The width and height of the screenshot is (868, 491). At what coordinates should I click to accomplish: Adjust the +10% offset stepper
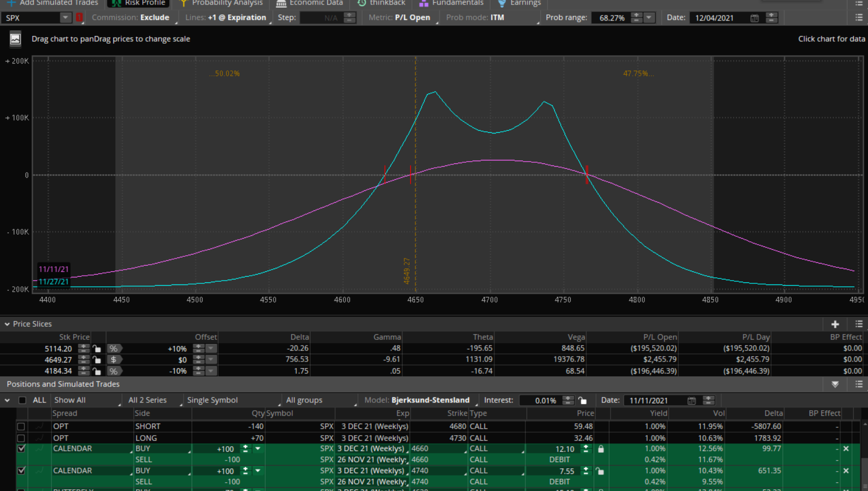[198, 349]
